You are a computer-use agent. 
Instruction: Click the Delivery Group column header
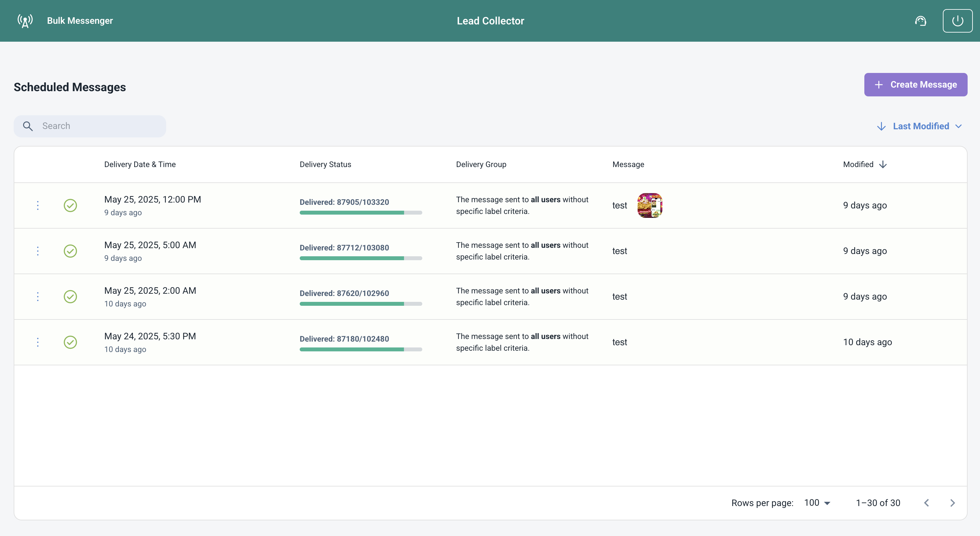[481, 164]
